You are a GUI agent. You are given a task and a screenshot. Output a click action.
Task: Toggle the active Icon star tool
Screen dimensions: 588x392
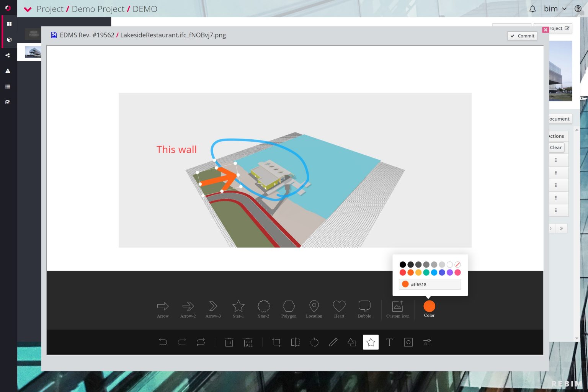[371, 342]
